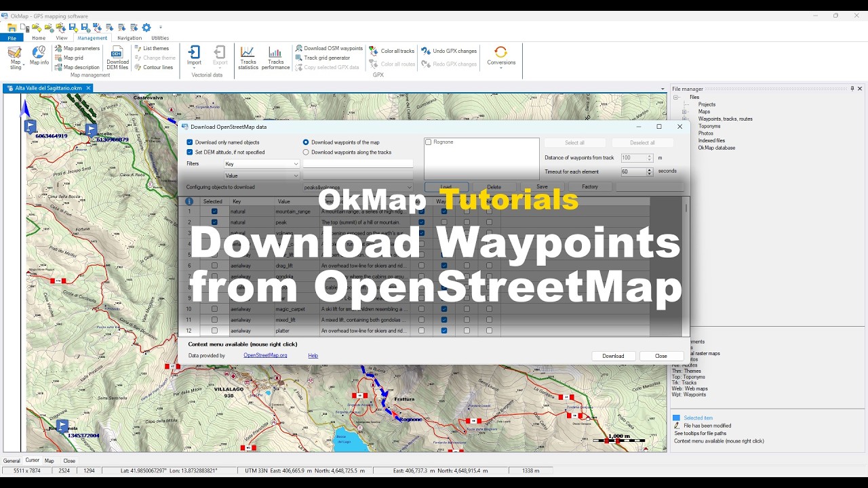This screenshot has width=868, height=488.
Task: Click the Factory button
Action: (590, 187)
